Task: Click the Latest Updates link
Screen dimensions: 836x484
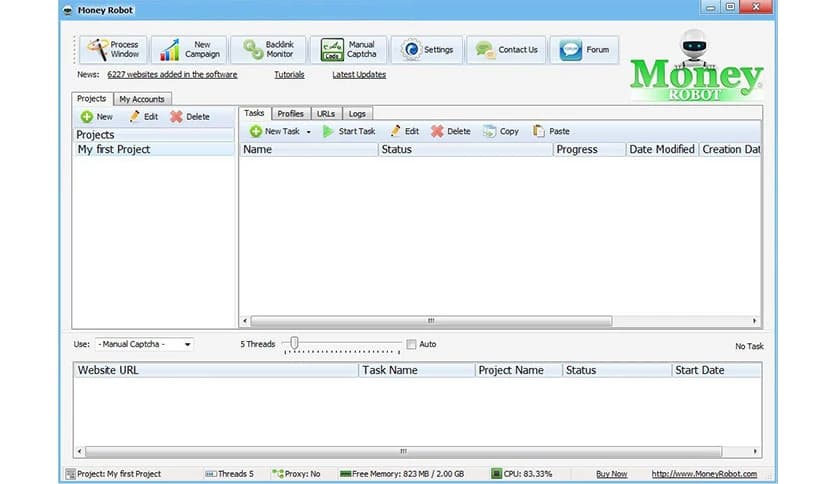Action: 359,75
